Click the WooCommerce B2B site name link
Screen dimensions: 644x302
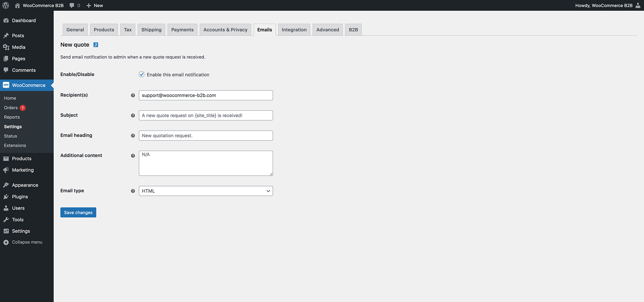pos(43,5)
